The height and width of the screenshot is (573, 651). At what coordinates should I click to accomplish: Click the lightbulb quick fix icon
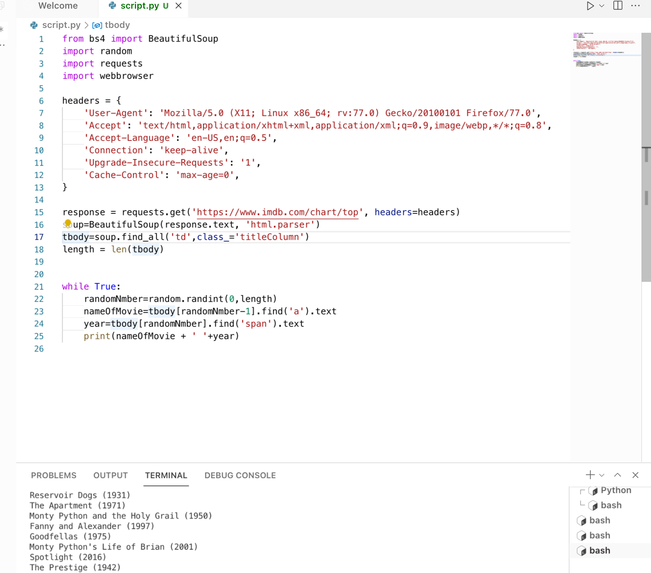pyautogui.click(x=68, y=224)
